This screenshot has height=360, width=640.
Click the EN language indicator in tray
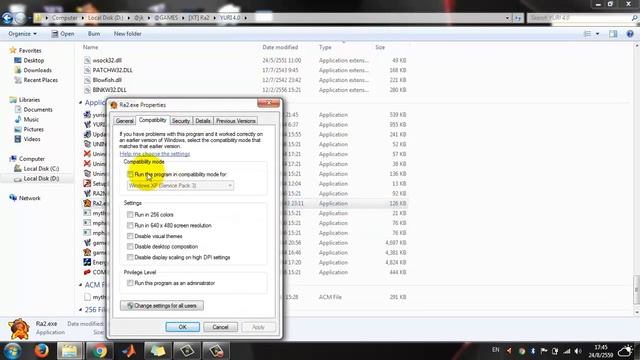pyautogui.click(x=496, y=350)
